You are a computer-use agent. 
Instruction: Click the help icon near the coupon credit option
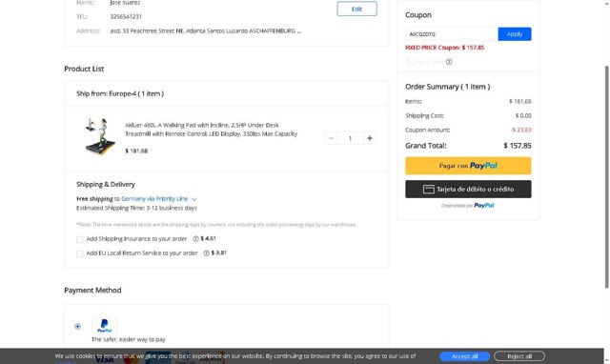pyautogui.click(x=449, y=62)
